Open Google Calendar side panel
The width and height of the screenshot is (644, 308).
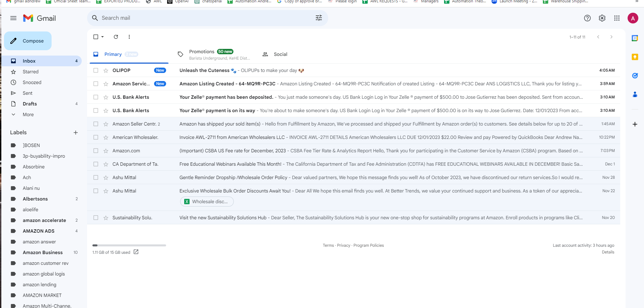[635, 38]
